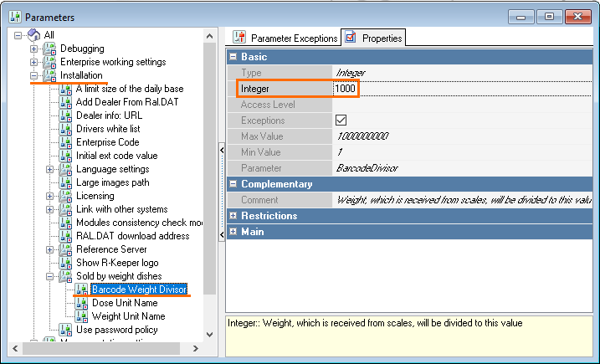This screenshot has width=600, height=364.
Task: Click the All root node icon
Action: pos(33,35)
